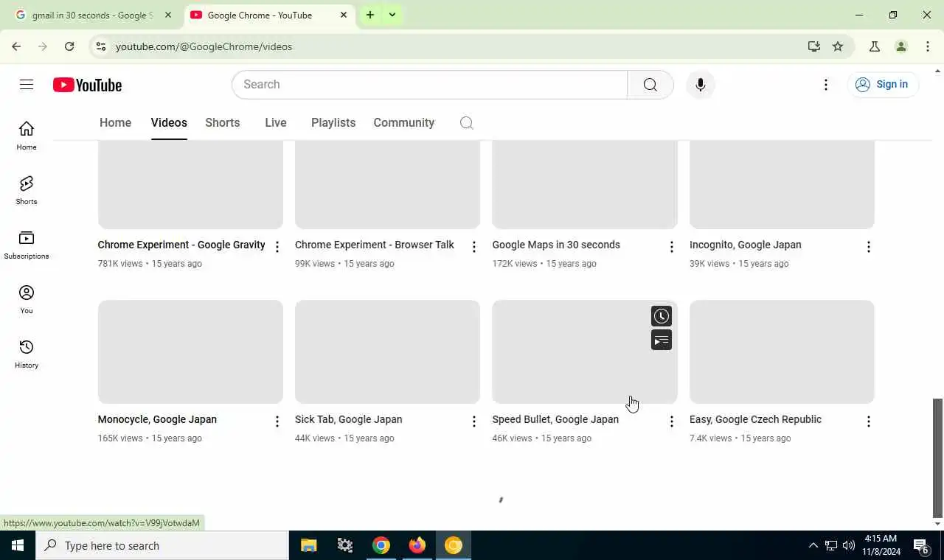944x560 pixels.
Task: Open the YouTube guide hamburger menu
Action: pyautogui.click(x=27, y=85)
